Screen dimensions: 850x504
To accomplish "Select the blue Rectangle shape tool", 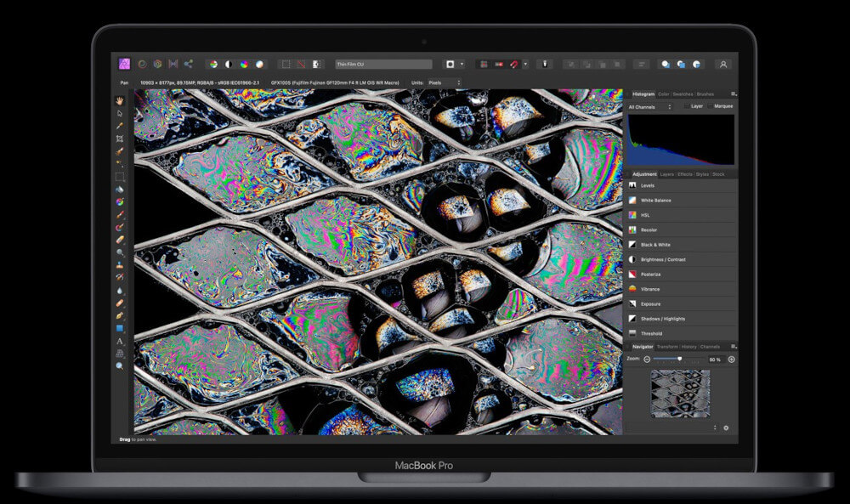I will pos(120,328).
